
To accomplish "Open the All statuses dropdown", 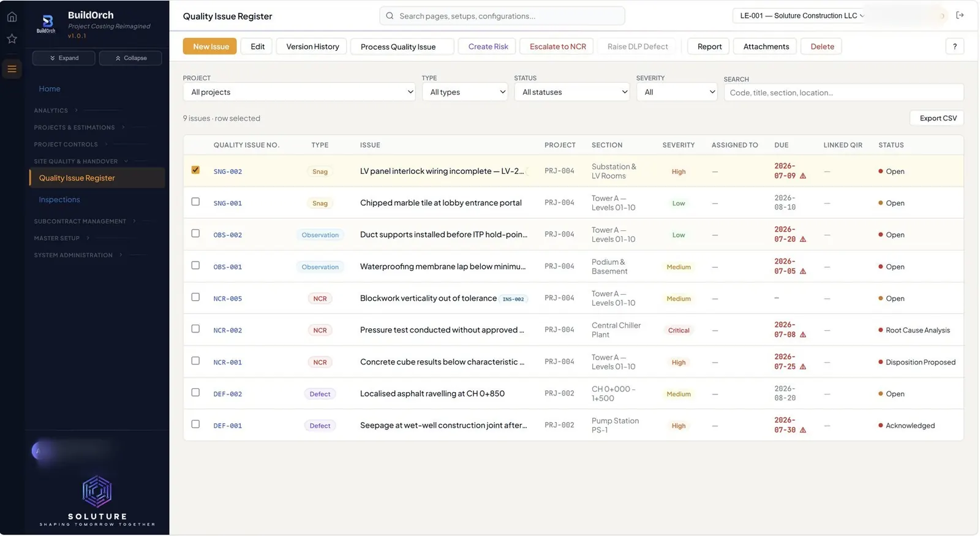I will pos(571,92).
